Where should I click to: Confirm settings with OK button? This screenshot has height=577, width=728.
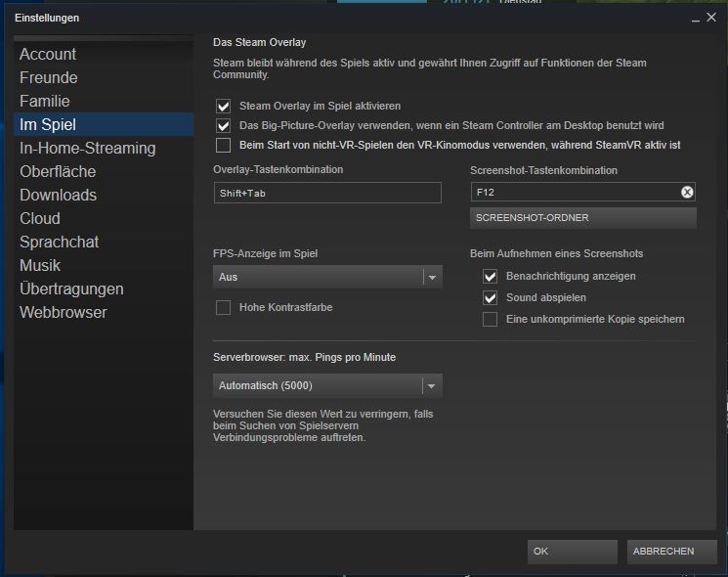click(x=573, y=552)
